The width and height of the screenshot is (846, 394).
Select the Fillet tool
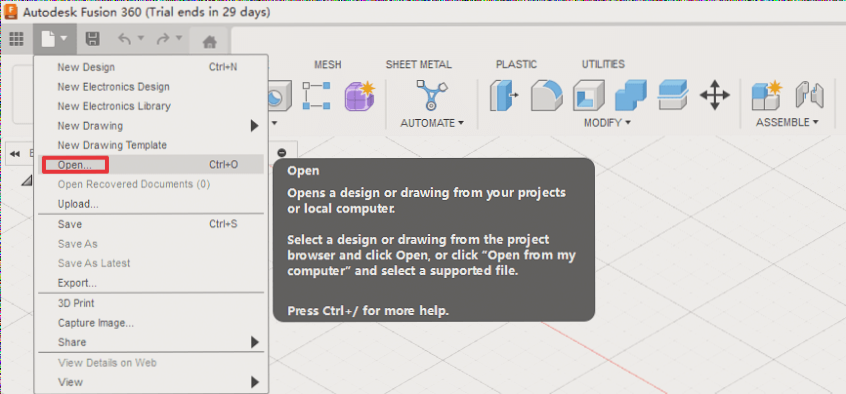coord(547,96)
